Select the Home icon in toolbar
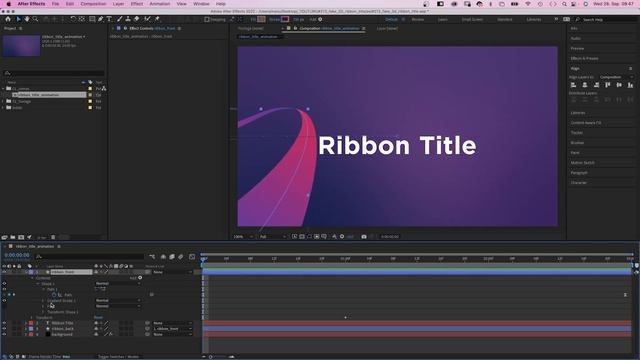This screenshot has width=640, height=360. [8, 19]
